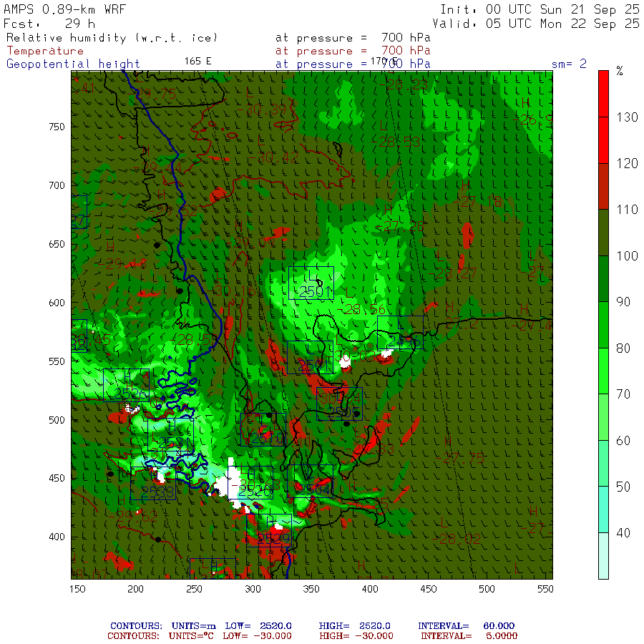Click the 550 label on the horizontal axis

point(545,589)
